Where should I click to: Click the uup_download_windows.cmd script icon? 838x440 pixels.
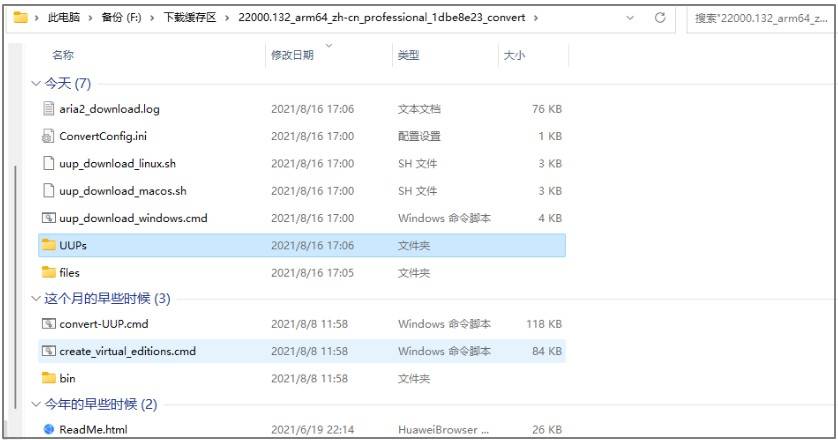click(49, 218)
